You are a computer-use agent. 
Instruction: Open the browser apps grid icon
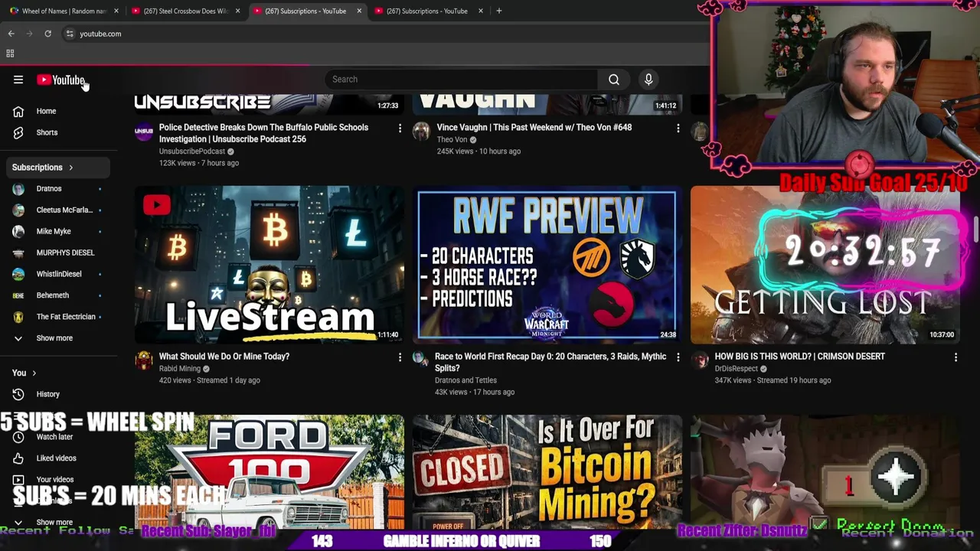tap(10, 54)
